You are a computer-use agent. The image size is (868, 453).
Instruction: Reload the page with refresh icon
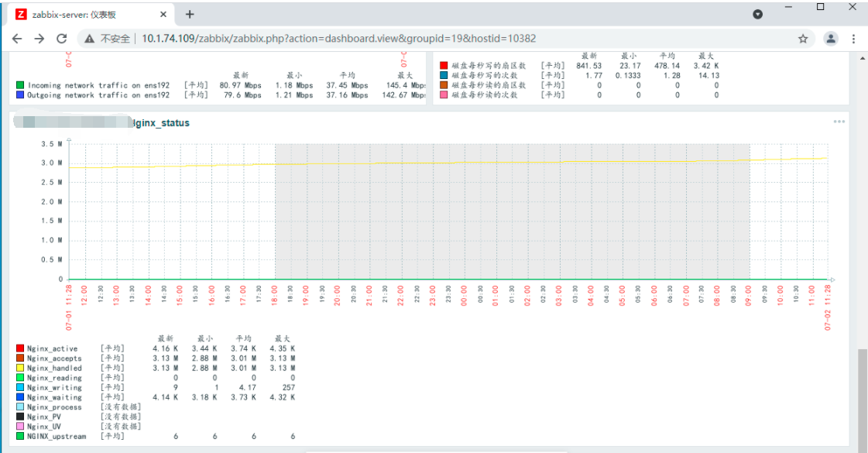click(61, 38)
